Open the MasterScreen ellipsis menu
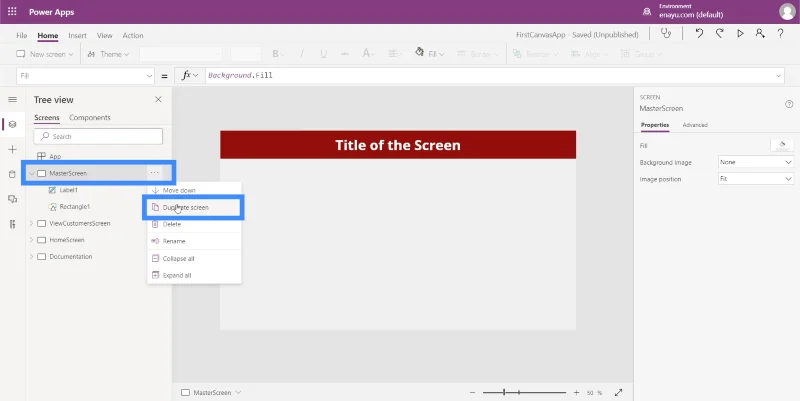The image size is (800, 401). 155,173
